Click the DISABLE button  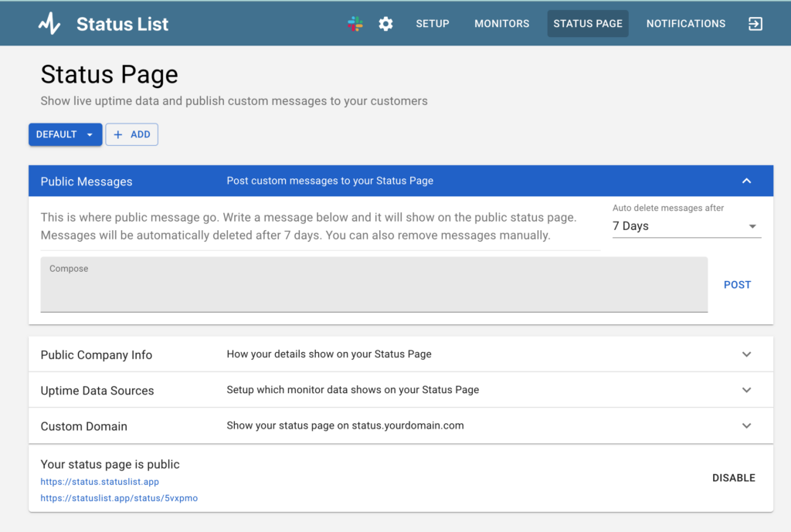[734, 478]
